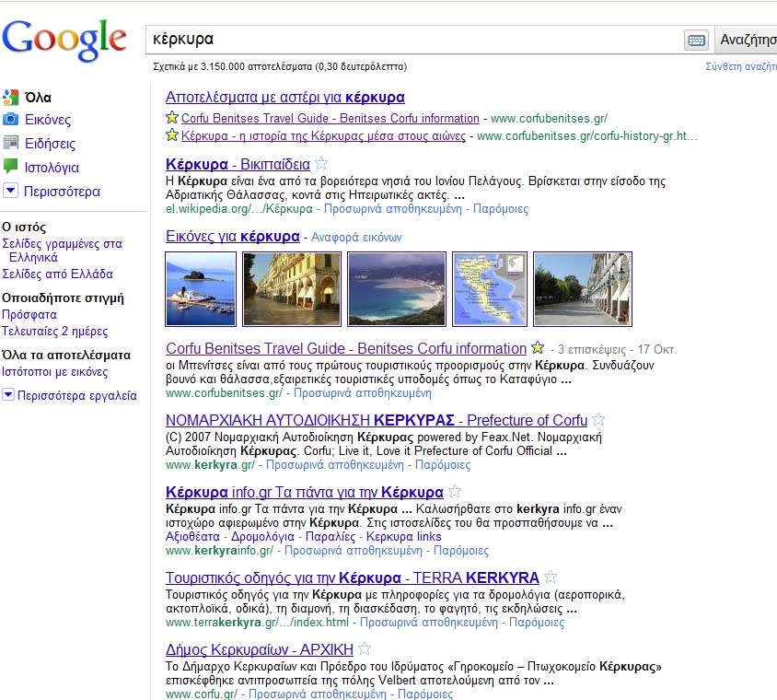Select the Όλα results tab
This screenshot has width=777, height=700.
point(38,98)
